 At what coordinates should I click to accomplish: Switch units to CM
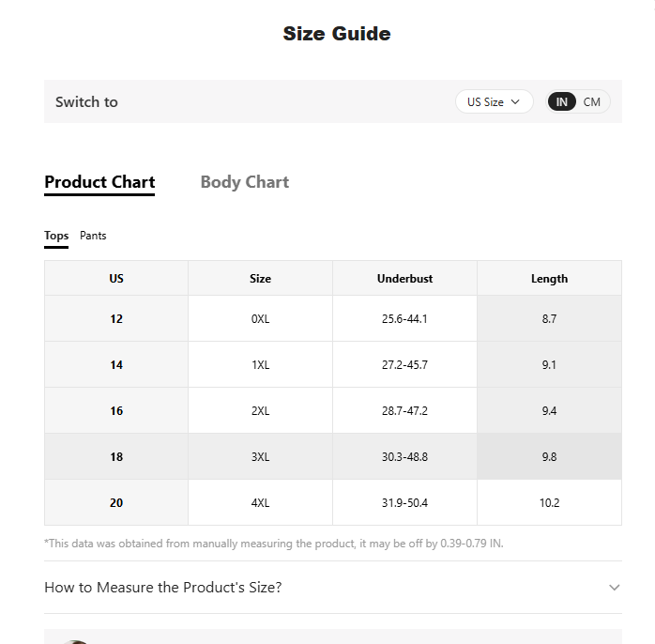click(591, 101)
